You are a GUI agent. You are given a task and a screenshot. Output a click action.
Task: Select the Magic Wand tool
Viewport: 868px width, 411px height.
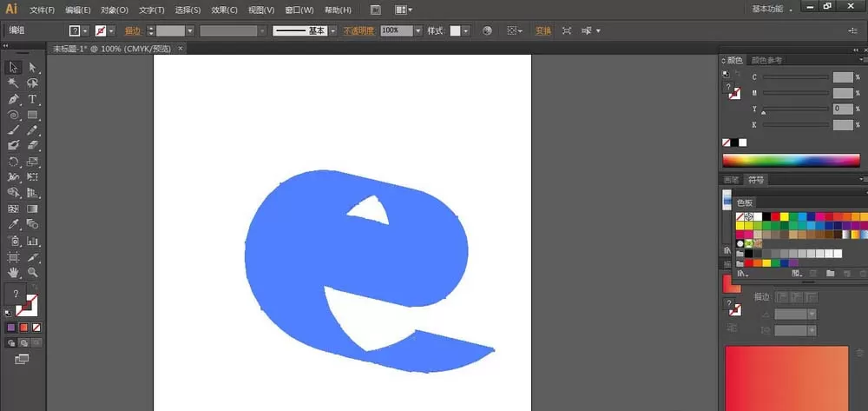click(13, 83)
